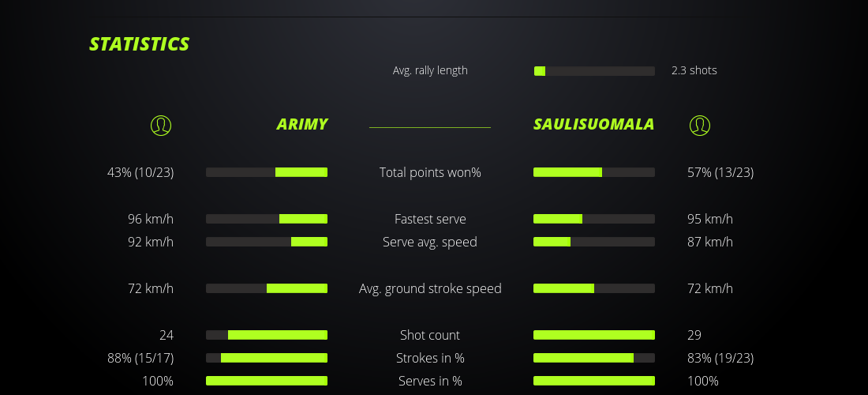
Task: Click the Fastest serve label
Action: 430,219
